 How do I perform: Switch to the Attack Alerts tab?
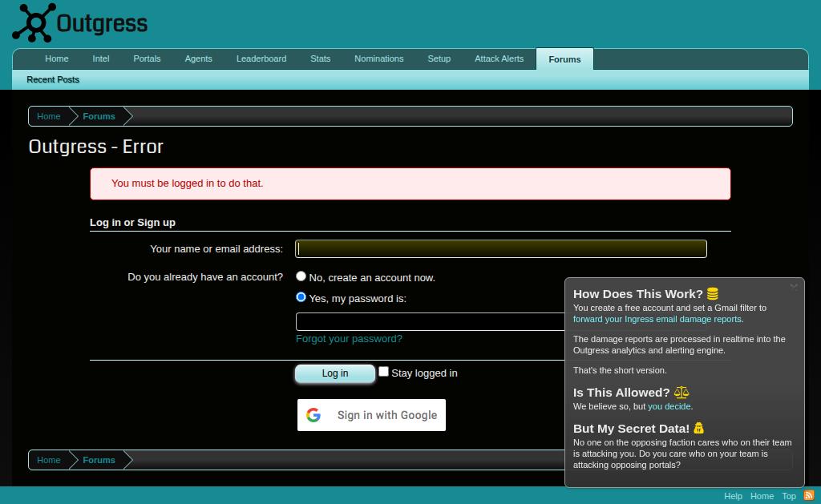[x=499, y=58]
